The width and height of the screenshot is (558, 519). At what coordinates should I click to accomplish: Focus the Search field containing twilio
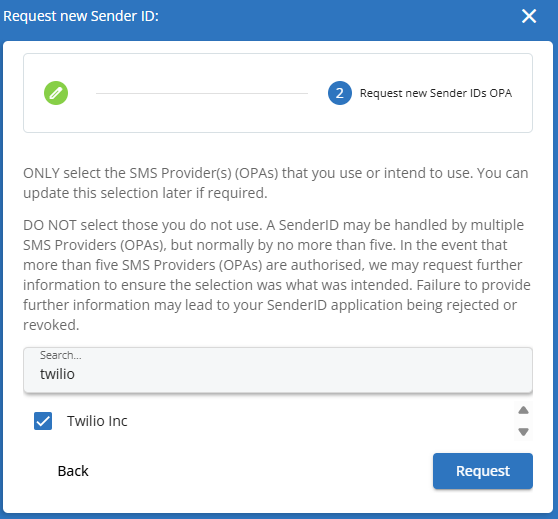(x=278, y=370)
